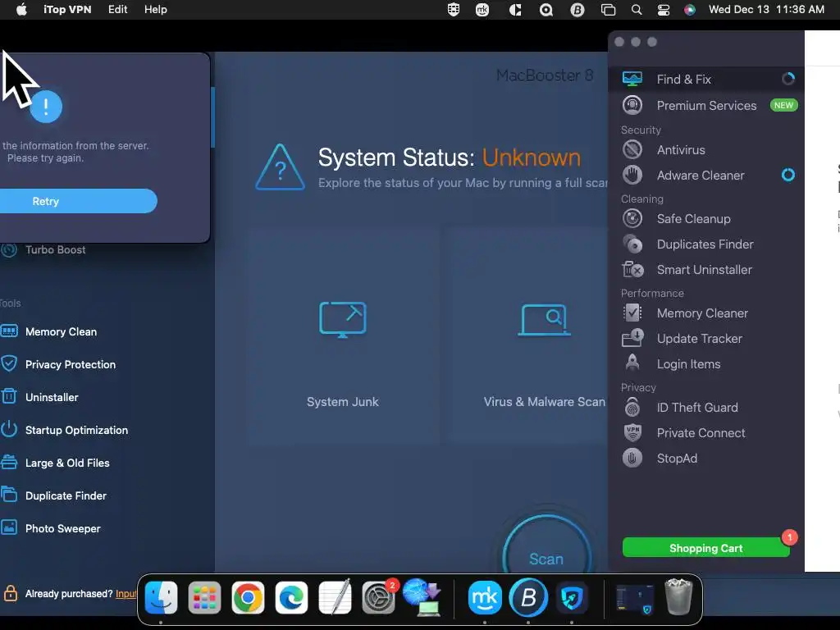This screenshot has height=630, width=840.
Task: Open the iTop VPN menu
Action: (67, 10)
